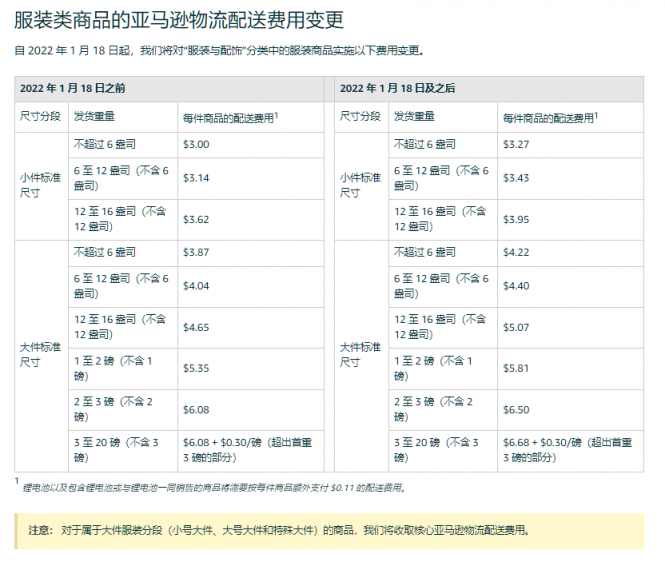
Task: Select 1 至 2 磅 beside the $5.35 fee
Action: tap(113, 368)
